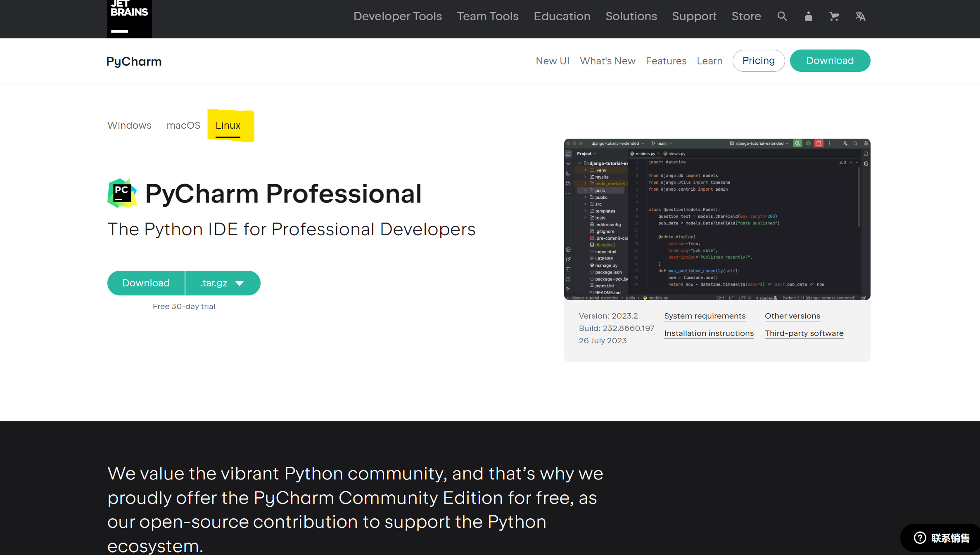Download PyCharm Professional for Linux
This screenshot has height=555, width=980.
click(x=146, y=283)
